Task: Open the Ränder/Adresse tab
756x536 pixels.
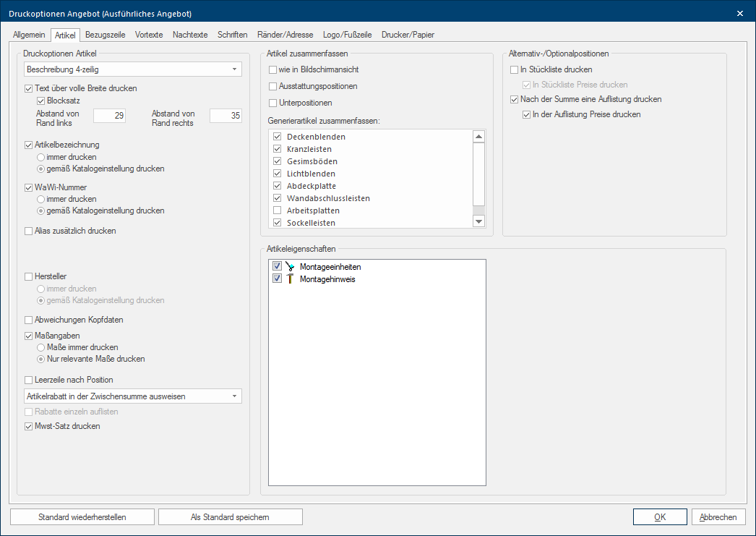Action: (285, 35)
